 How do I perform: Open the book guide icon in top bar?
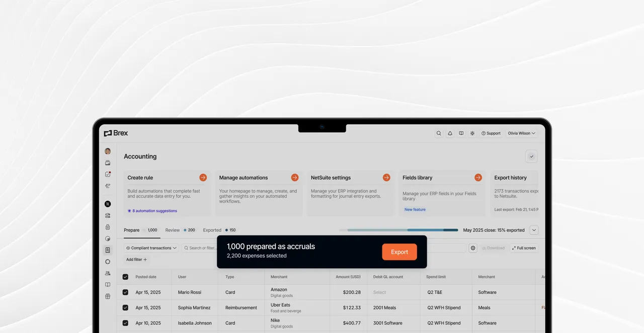[461, 133]
